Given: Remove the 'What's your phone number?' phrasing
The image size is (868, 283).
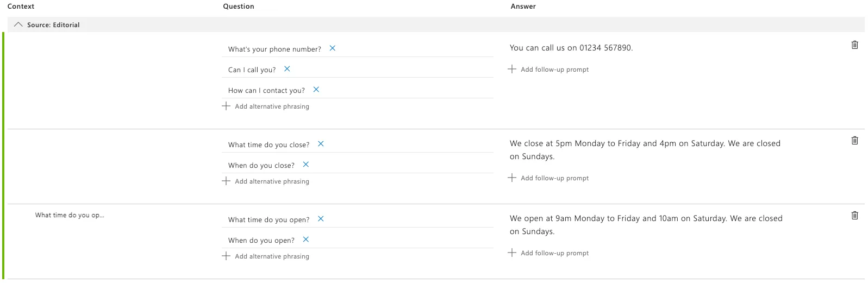Looking at the screenshot, I should pyautogui.click(x=333, y=48).
